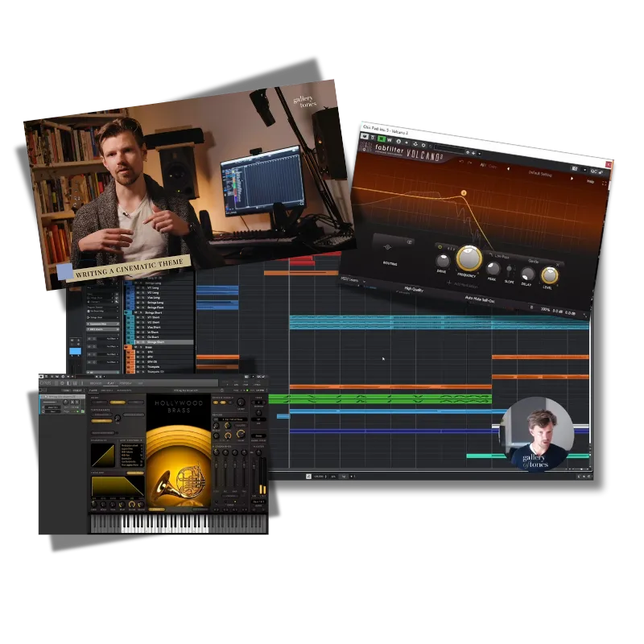This screenshot has width=644, height=644.
Task: Click the green Read automation button in Volcano window
Action: click(381, 138)
